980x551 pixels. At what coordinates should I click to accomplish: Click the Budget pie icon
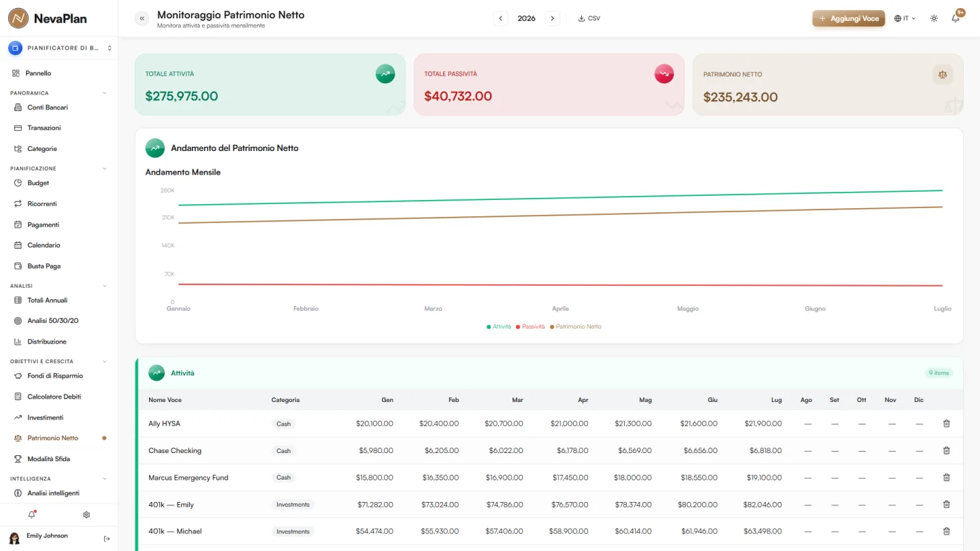[18, 183]
